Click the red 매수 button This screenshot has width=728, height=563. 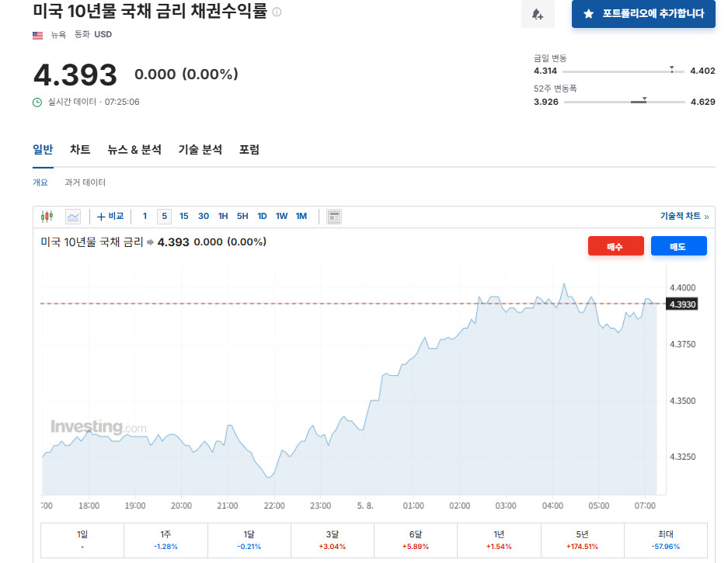[x=615, y=246]
